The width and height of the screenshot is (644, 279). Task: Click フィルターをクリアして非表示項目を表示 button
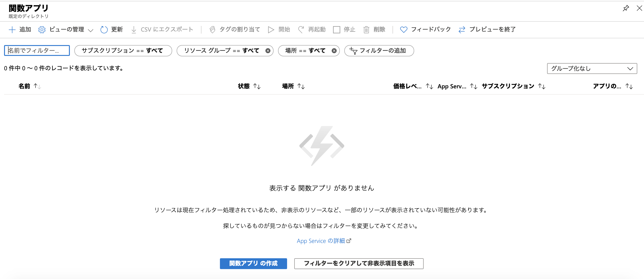click(x=359, y=263)
